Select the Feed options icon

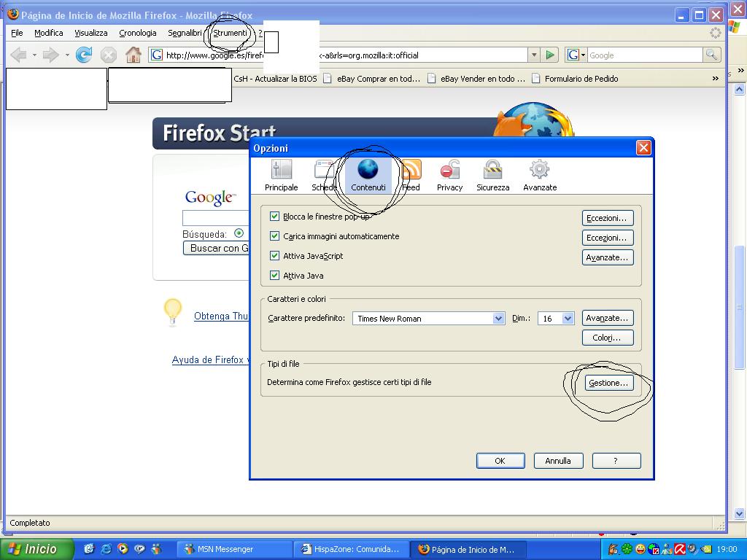(411, 175)
